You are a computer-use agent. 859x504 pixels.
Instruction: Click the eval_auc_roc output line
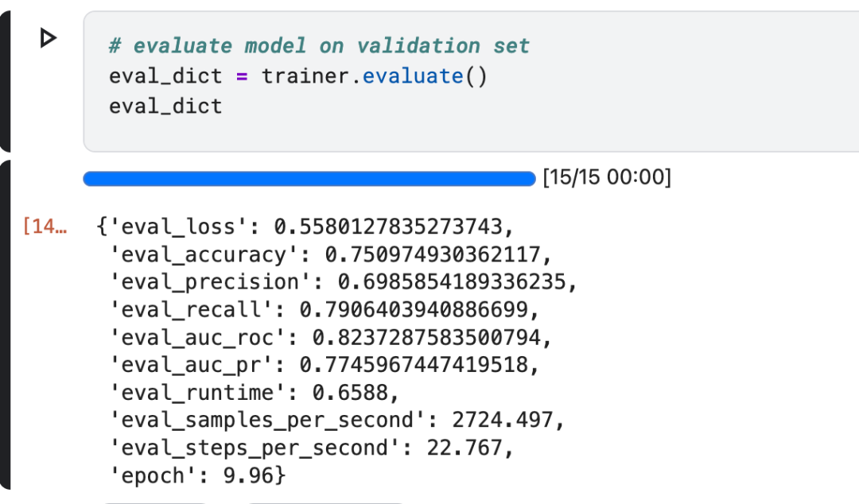(330, 338)
